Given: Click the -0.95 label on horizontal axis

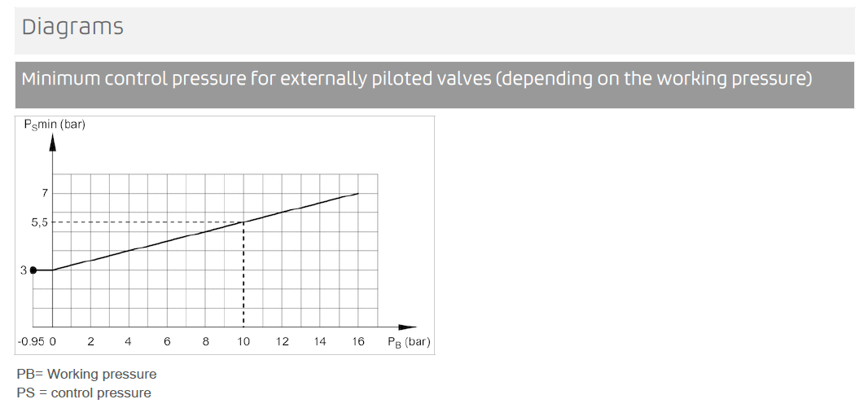Looking at the screenshot, I should [x=31, y=341].
